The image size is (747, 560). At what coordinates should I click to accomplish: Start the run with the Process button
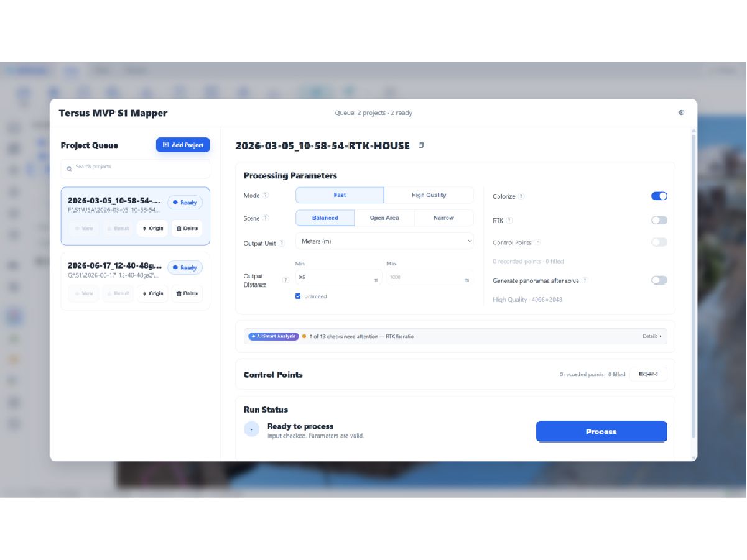601,431
